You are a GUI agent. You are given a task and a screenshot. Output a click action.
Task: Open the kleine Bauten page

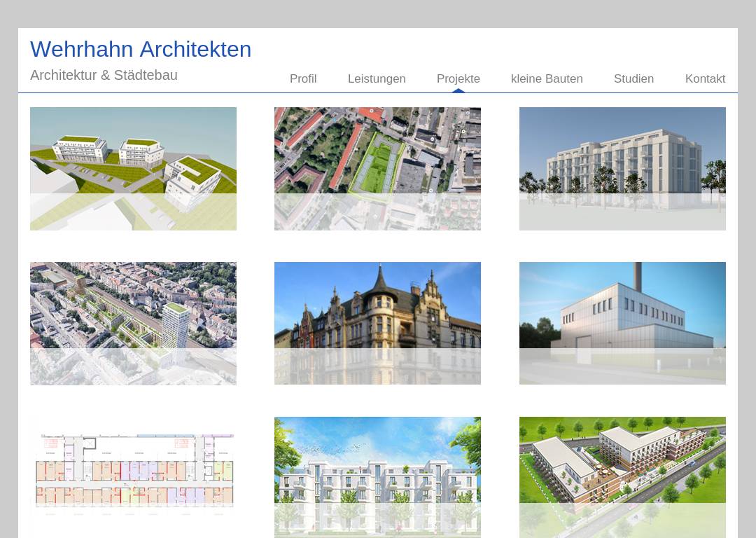pyautogui.click(x=547, y=78)
